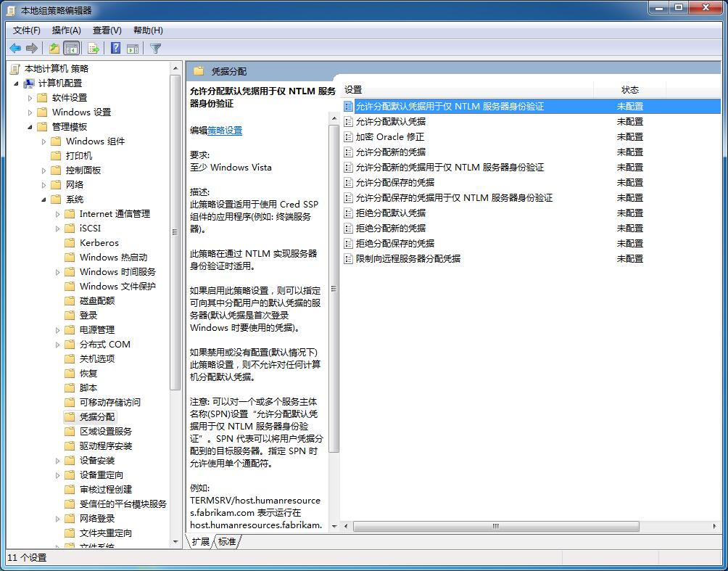Image resolution: width=728 pixels, height=571 pixels.
Task: Click the horizontal scrollbar in the settings list
Action: click(496, 527)
